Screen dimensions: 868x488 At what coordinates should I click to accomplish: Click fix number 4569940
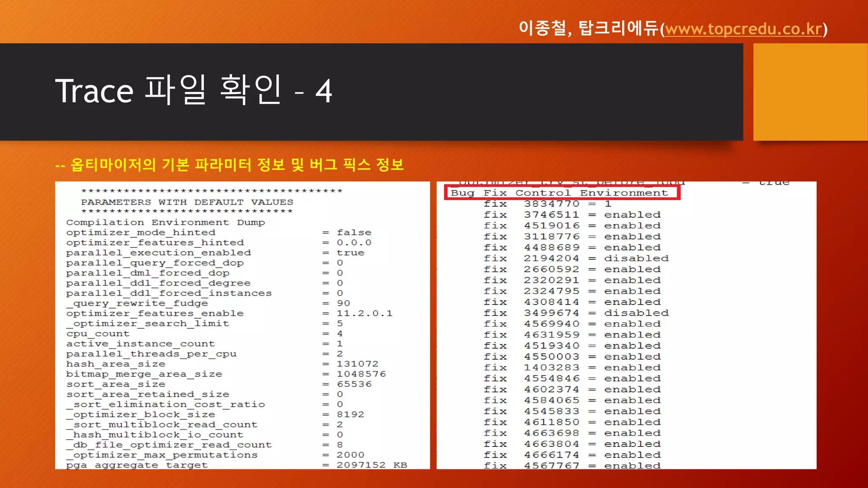(552, 324)
